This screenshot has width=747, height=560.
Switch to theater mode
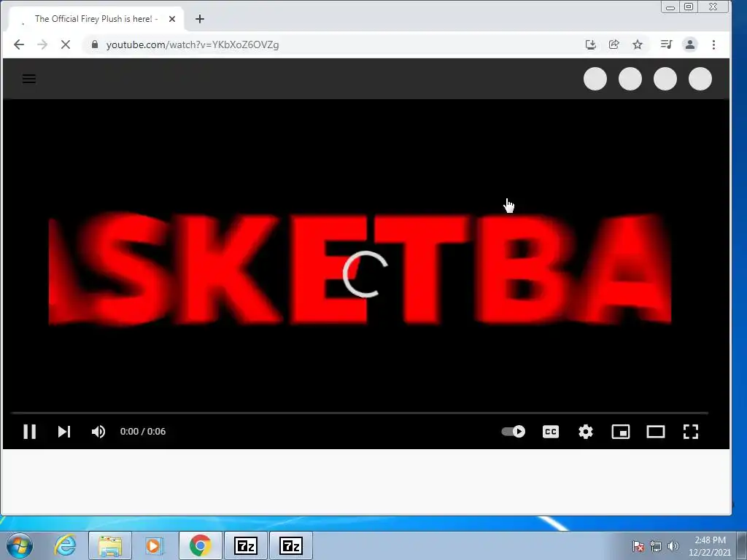(656, 432)
